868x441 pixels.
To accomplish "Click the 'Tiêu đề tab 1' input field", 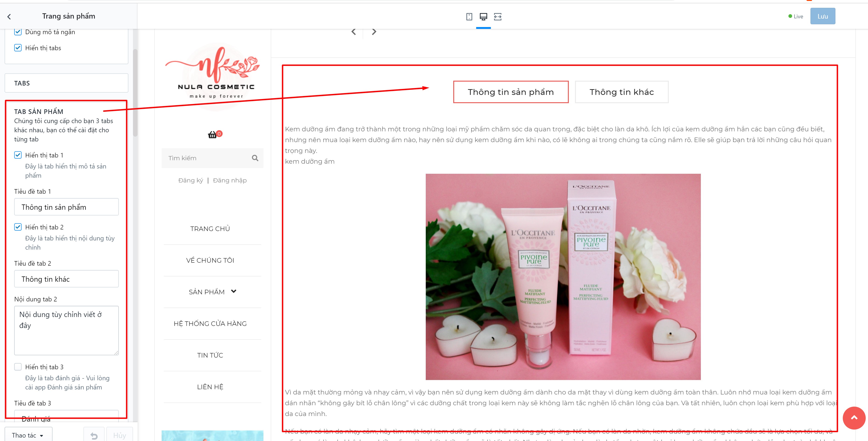I will point(66,207).
